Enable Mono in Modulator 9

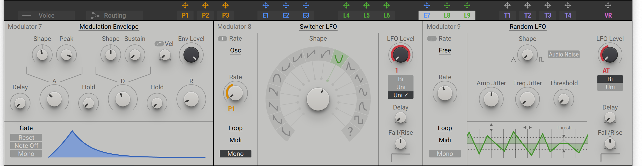(x=445, y=154)
